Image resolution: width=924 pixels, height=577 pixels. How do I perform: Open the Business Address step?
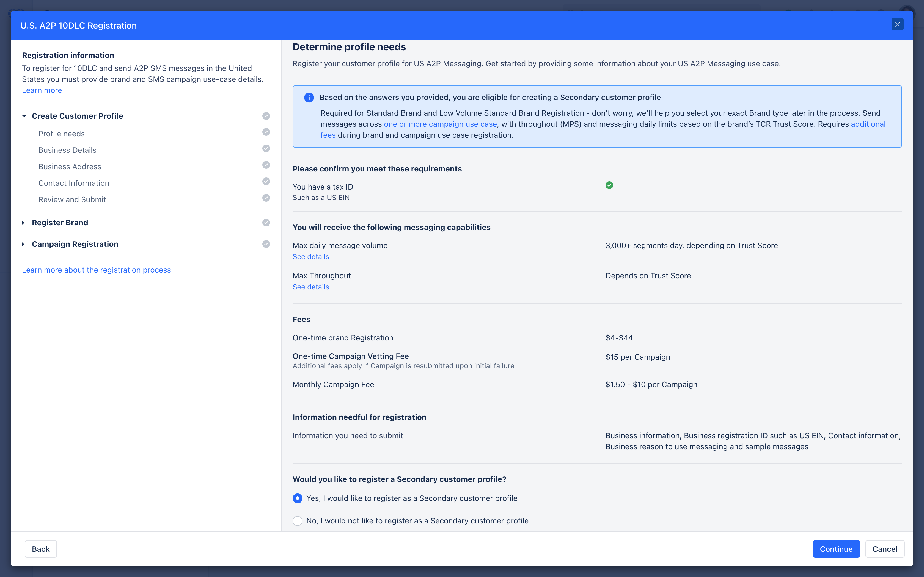pos(70,167)
